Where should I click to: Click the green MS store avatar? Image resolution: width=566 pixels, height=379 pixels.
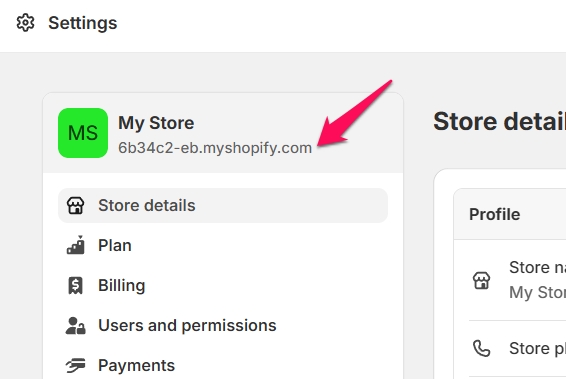click(83, 133)
